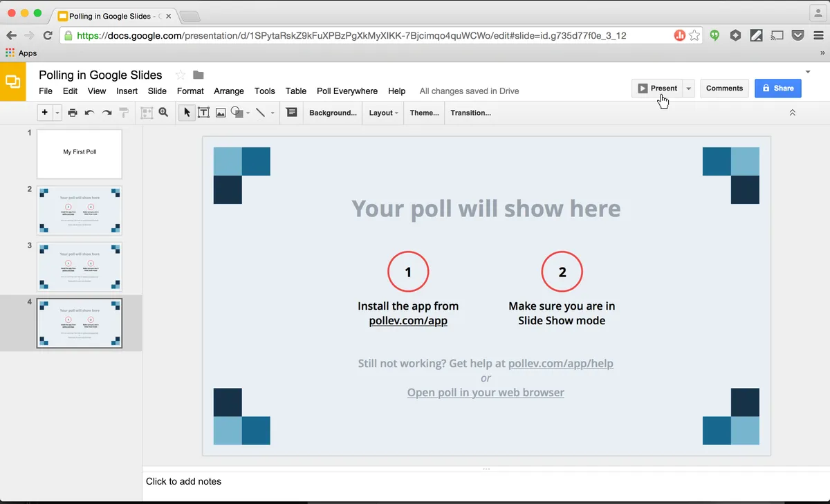830x504 pixels.
Task: Select the Zoom magnifier tool
Action: pos(164,112)
